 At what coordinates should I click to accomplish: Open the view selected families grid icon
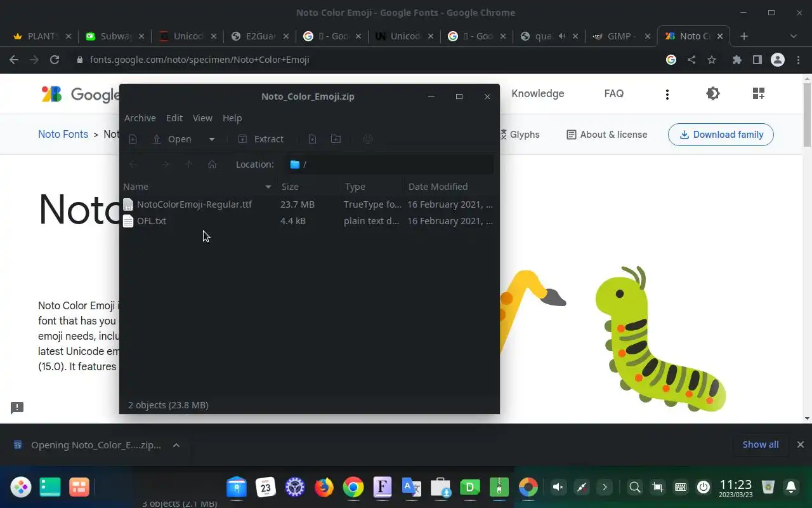[x=759, y=94]
